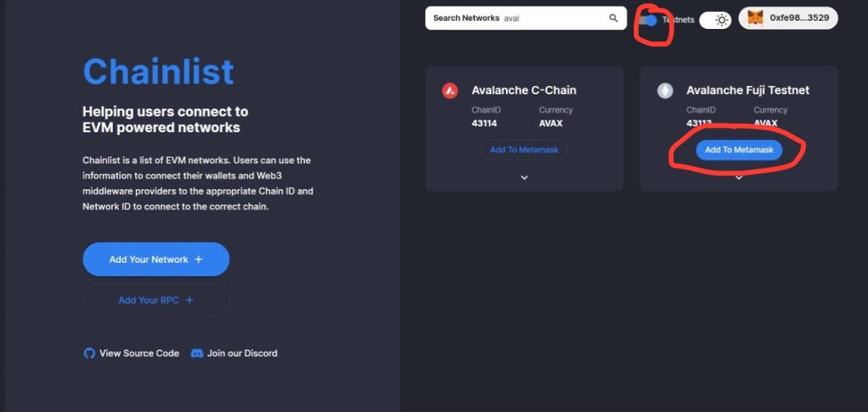Screen dimensions: 868x412
Task: Click the red Avalanche C-Chain logo
Action: click(450, 91)
